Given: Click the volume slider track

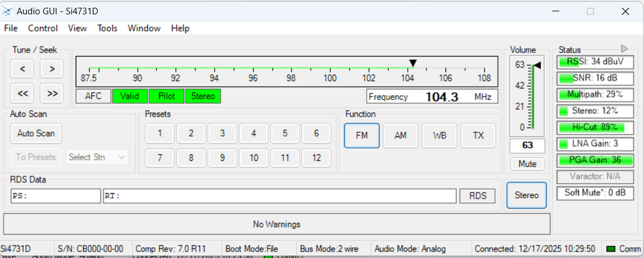Looking at the screenshot, I should (x=531, y=97).
